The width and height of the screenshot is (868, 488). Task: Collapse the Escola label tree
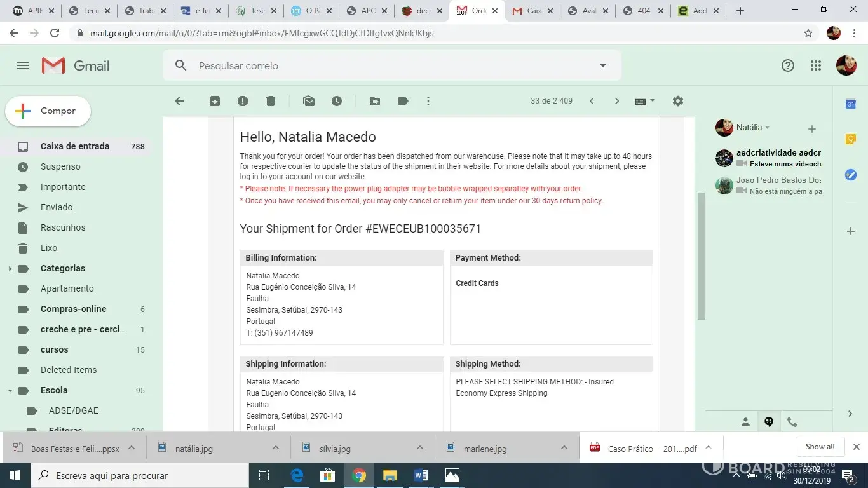tap(10, 391)
